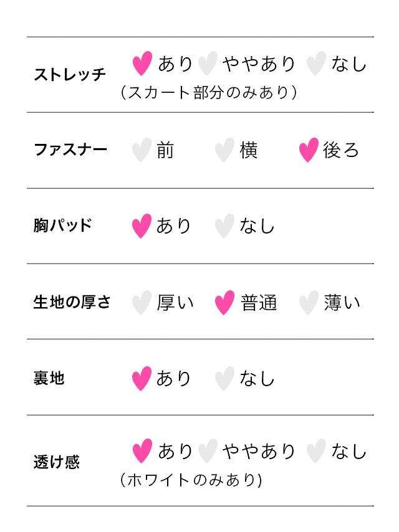Click the gray heart next to 前
Viewport: 399px width, 532px height.
(x=142, y=150)
